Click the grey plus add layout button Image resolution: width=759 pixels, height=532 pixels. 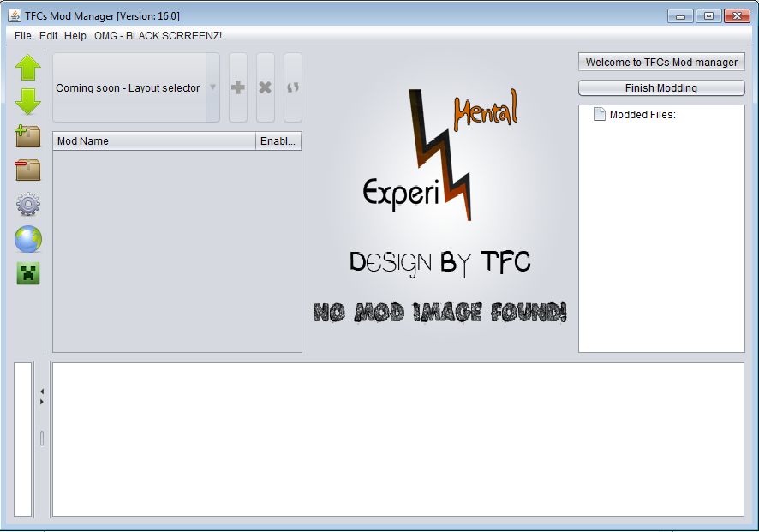click(x=238, y=88)
